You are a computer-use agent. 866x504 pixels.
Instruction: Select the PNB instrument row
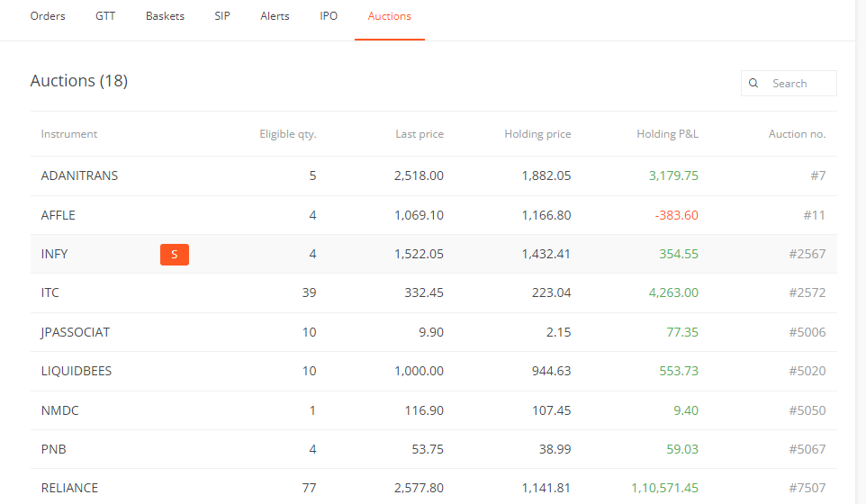pyautogui.click(x=434, y=449)
